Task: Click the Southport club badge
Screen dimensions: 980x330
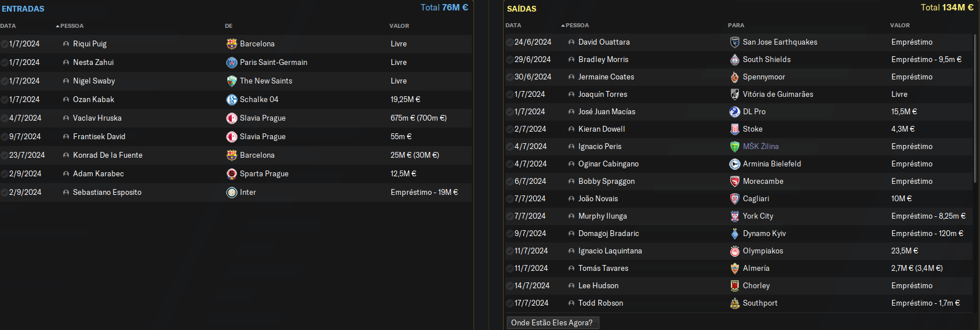Action: [x=735, y=303]
